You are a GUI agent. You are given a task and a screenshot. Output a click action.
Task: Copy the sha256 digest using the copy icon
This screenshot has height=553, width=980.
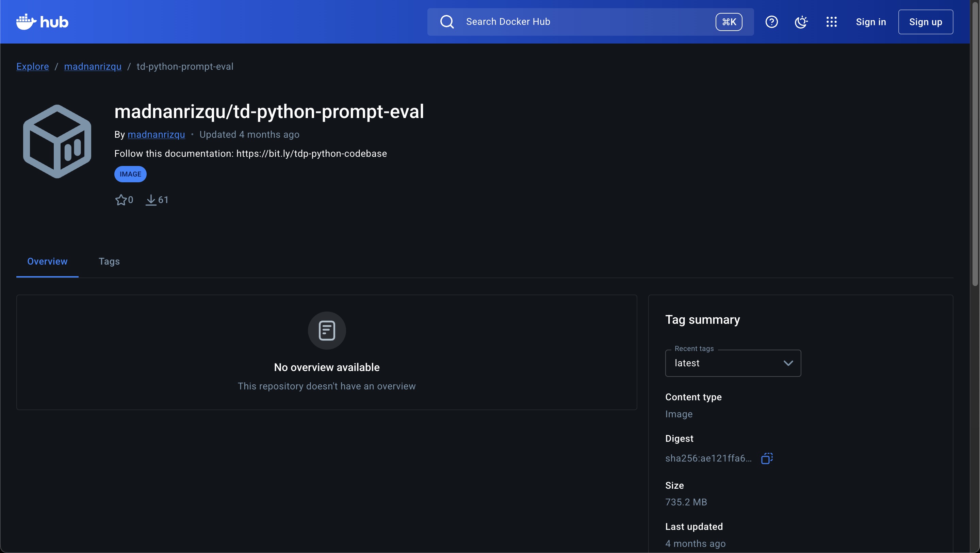coord(767,458)
